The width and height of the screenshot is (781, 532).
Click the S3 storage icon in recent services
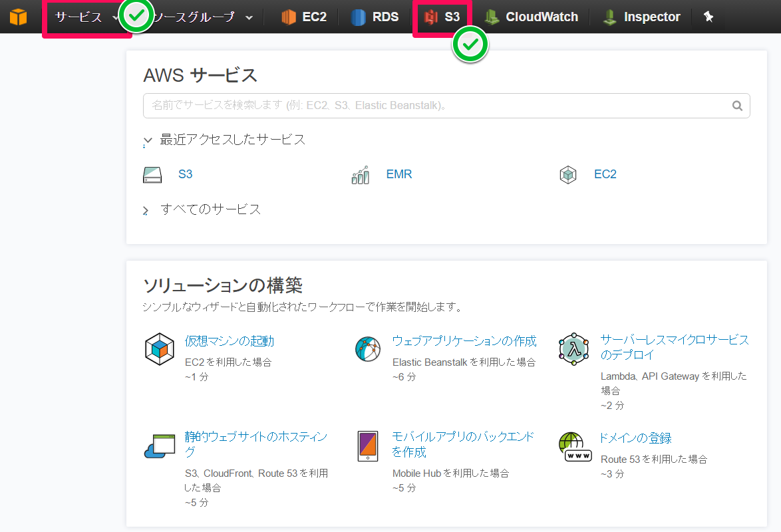coord(152,175)
